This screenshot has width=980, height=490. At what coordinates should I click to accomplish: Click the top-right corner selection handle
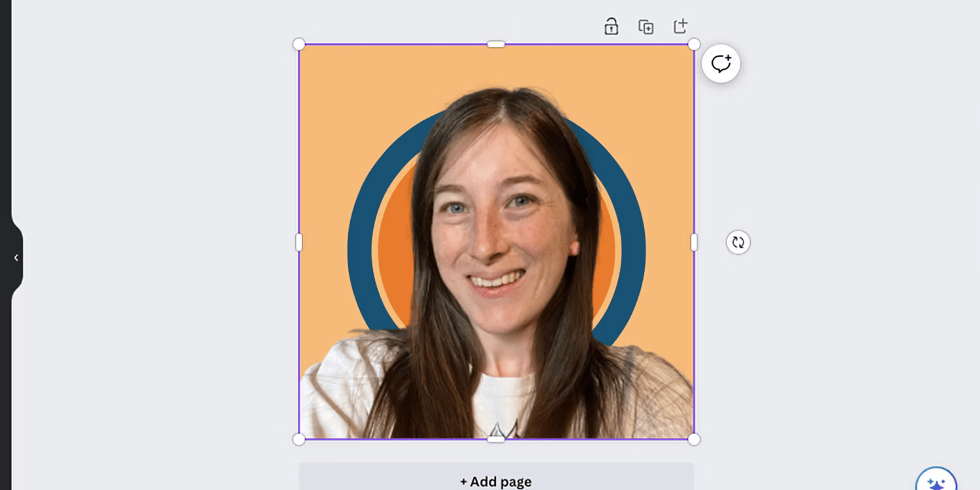pos(694,44)
